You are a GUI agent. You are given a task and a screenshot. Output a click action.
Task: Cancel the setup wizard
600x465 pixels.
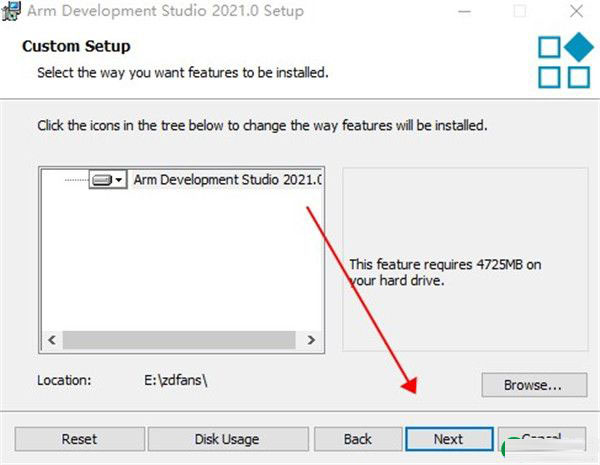coord(542,439)
